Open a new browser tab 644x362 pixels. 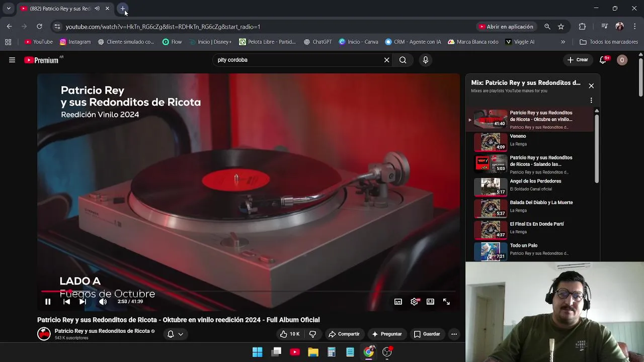[123, 9]
